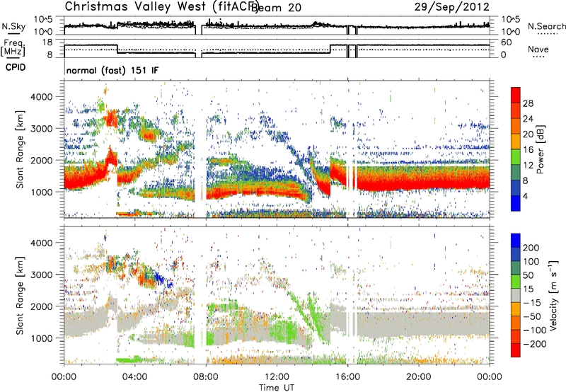Click the '18' frequency tick label
This screenshot has height=392, width=566.
48,42
